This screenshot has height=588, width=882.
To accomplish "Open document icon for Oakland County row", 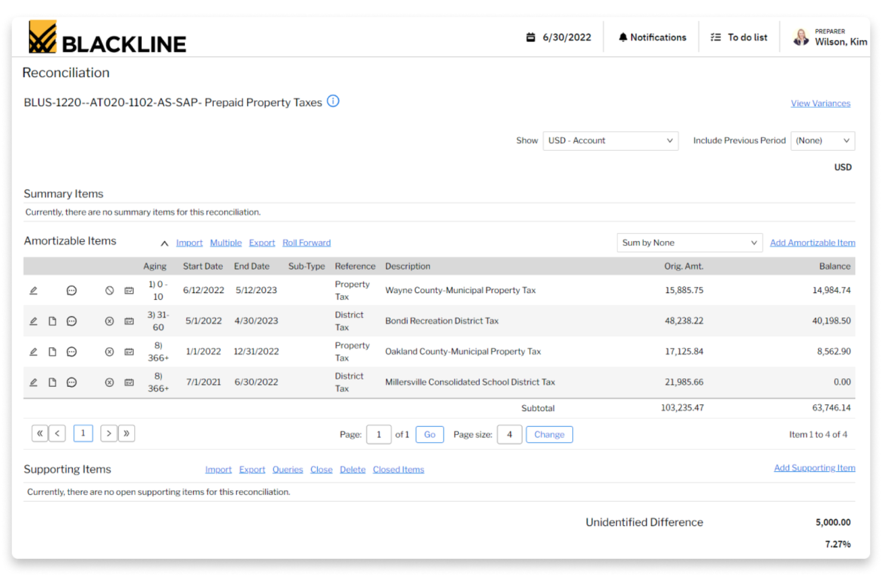I will coord(52,352).
